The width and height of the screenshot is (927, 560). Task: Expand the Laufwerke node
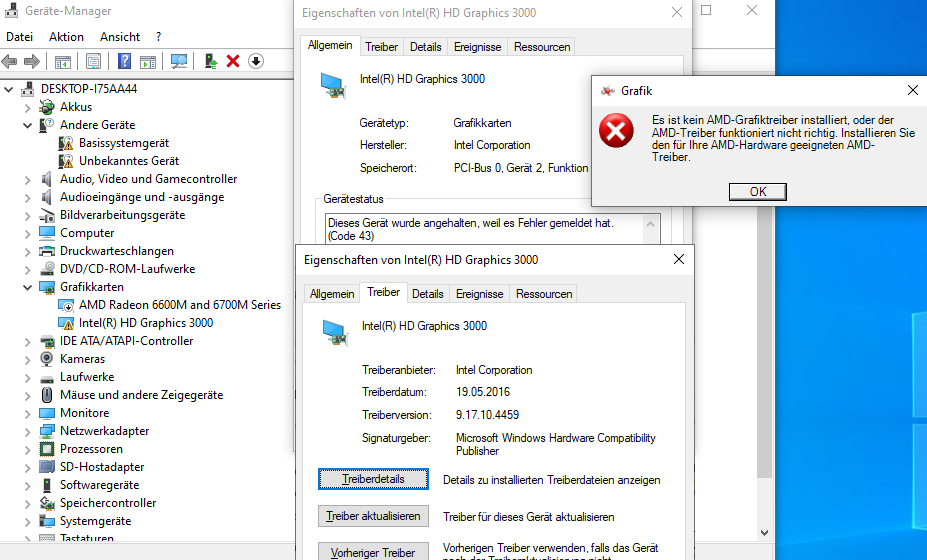pos(27,377)
